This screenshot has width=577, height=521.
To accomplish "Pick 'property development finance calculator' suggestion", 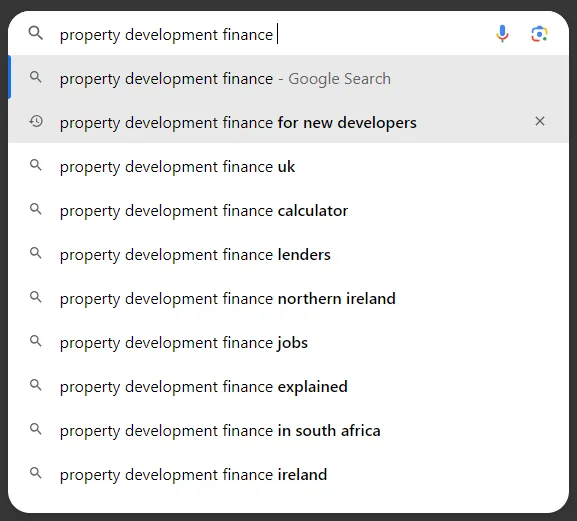I will [288, 209].
